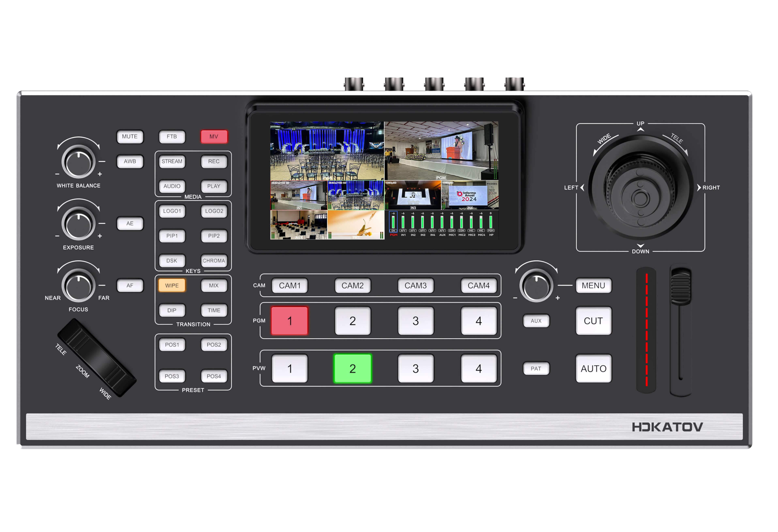The image size is (778, 532).
Task: Recall preset POS4
Action: point(214,376)
